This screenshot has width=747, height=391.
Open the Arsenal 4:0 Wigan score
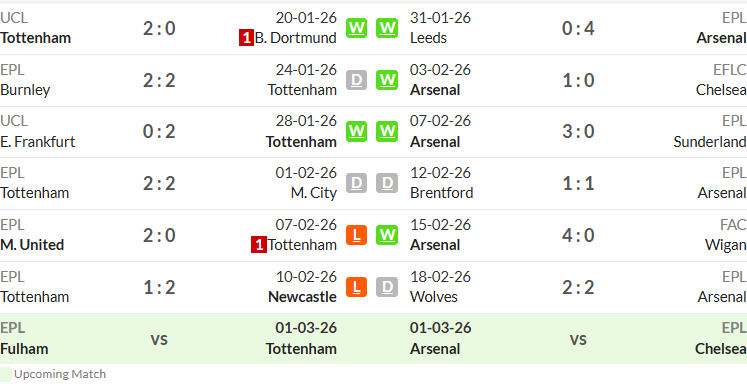click(x=578, y=235)
